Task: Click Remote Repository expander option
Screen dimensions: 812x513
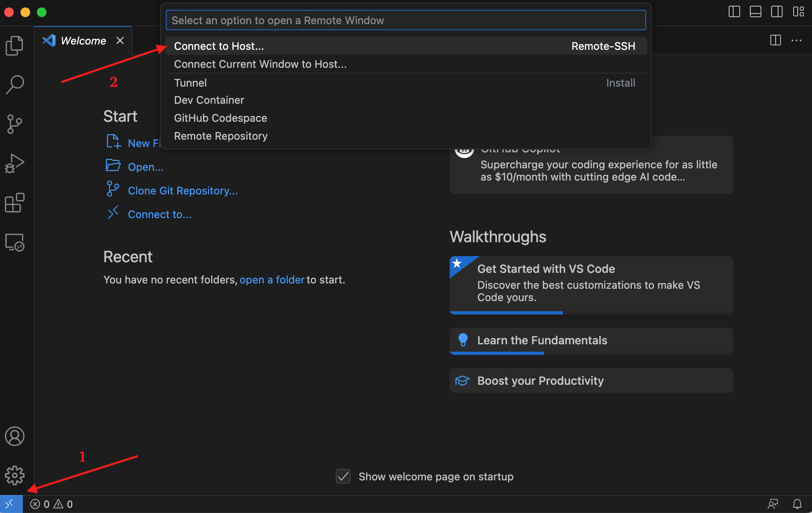Action: click(221, 135)
